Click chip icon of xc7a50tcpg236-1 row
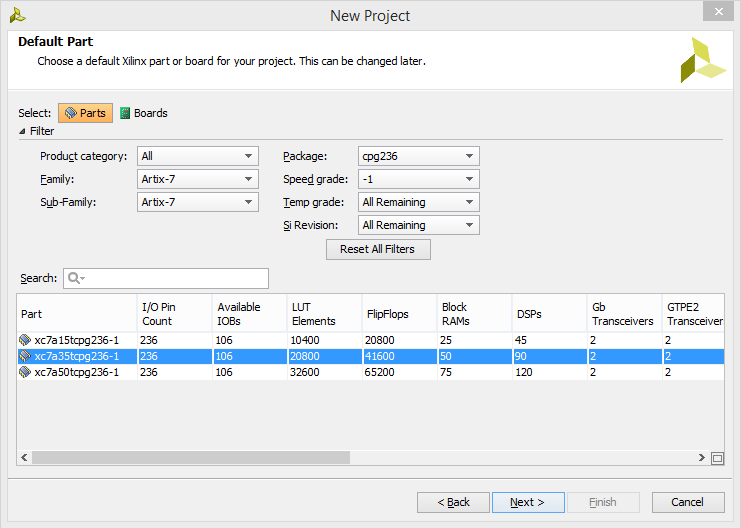The width and height of the screenshot is (741, 528). (25, 372)
